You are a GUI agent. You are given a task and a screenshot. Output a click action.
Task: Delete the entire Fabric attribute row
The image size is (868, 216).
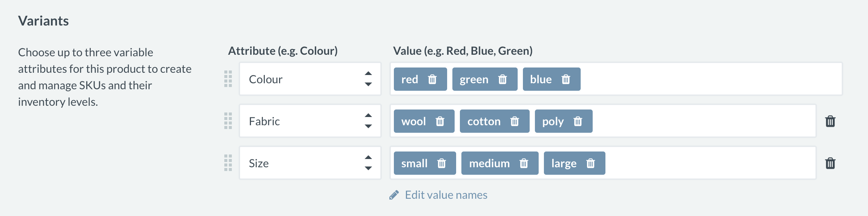[x=830, y=121]
